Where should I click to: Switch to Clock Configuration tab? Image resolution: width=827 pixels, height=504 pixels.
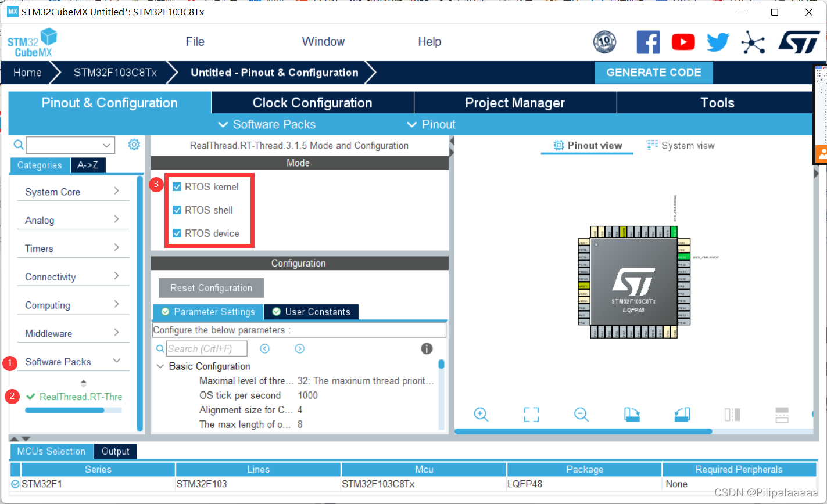(312, 103)
